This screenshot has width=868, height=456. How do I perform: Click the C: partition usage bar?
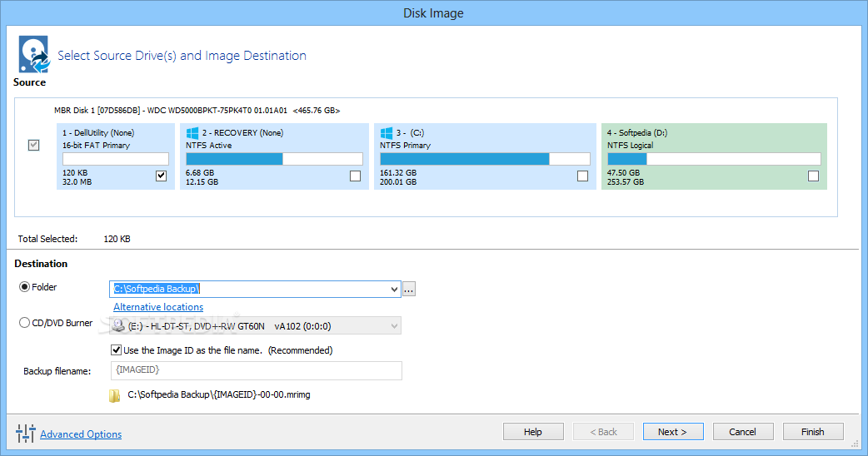coord(485,159)
